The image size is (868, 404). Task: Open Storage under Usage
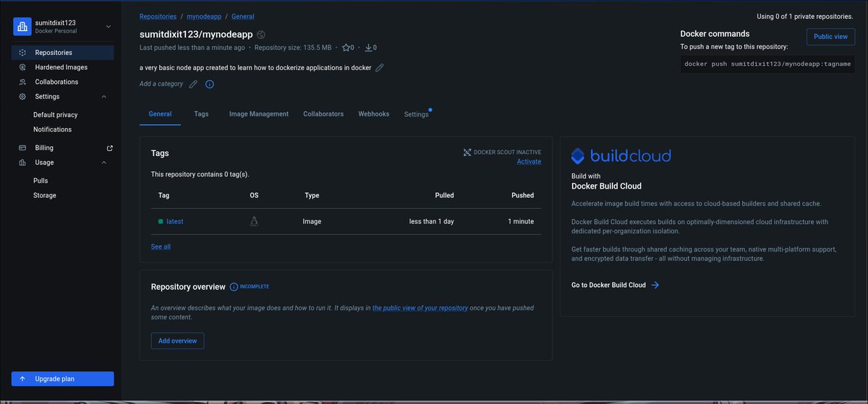[45, 195]
